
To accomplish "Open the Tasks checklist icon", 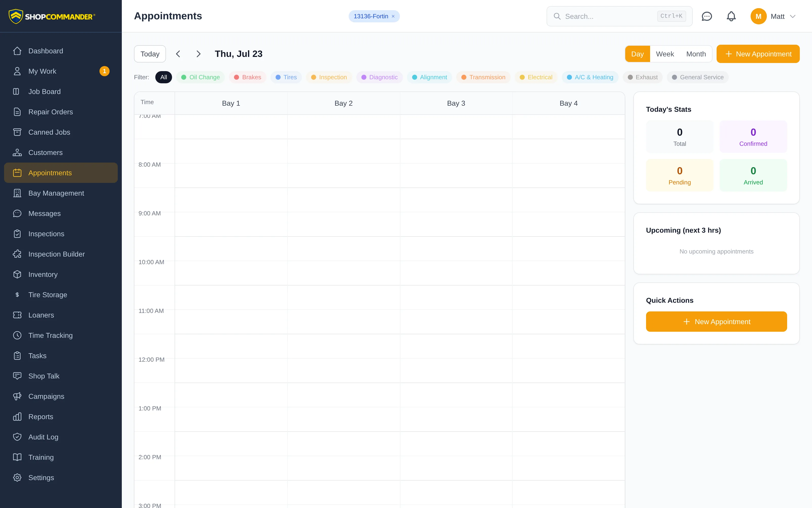I will [17, 356].
